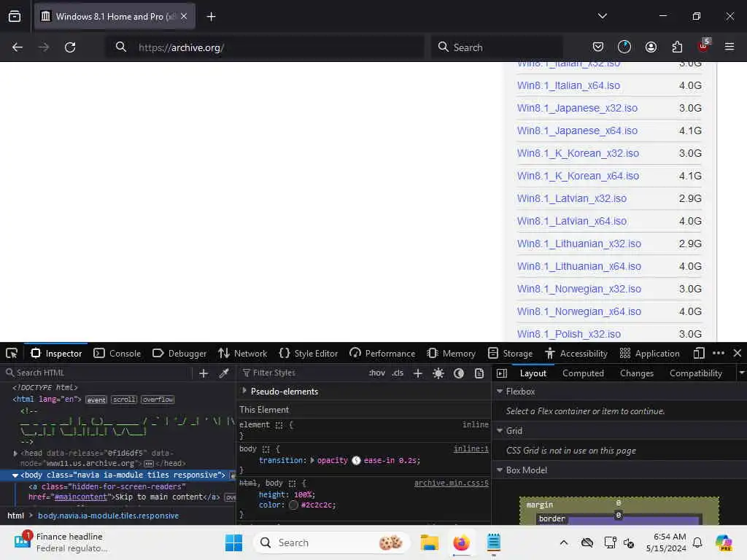The image size is (747, 560).
Task: Click the overflow badge on html node
Action: (158, 400)
